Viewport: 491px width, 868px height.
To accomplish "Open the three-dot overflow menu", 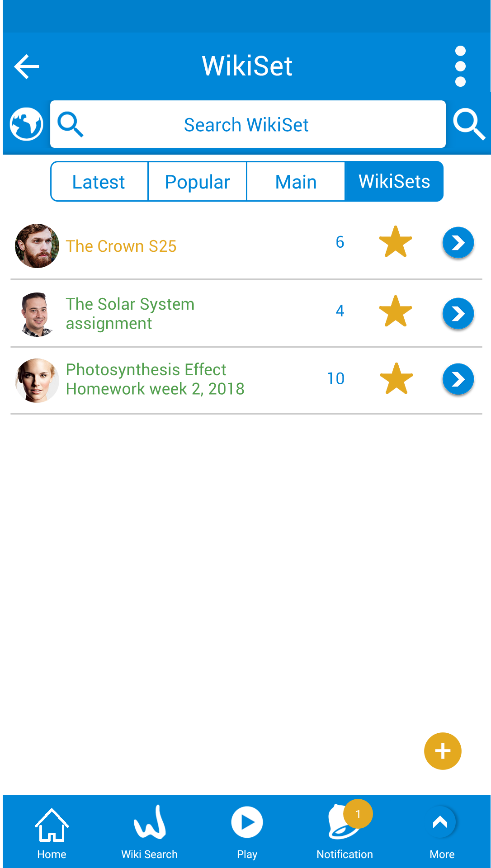I will (460, 66).
